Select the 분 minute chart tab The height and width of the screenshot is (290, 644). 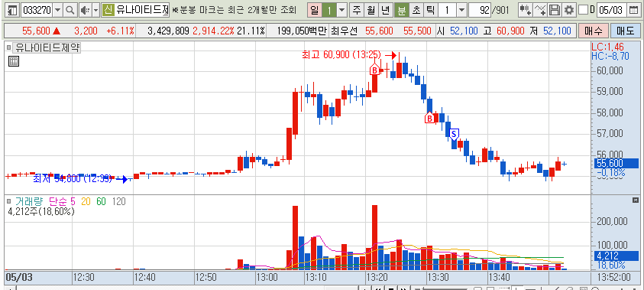pos(401,10)
